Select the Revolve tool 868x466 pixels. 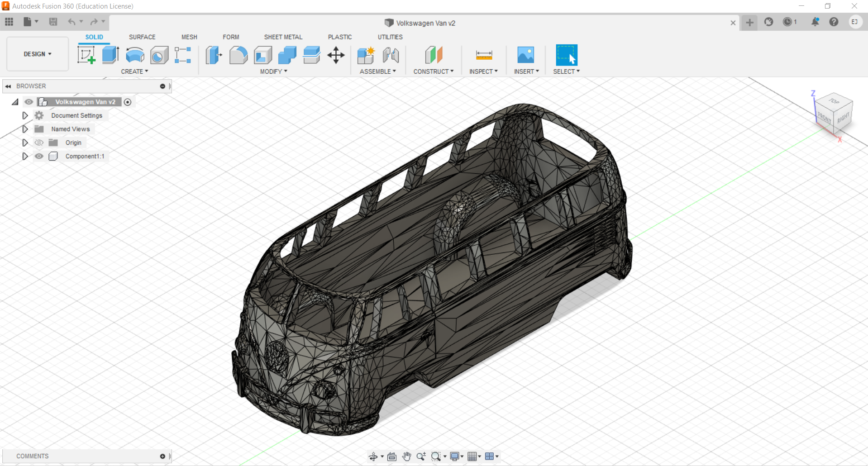point(135,55)
